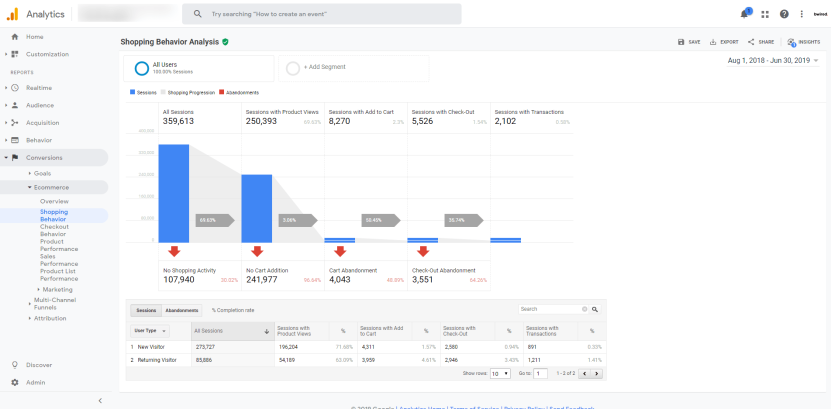
Task: Open the date range dropdown
Action: [x=773, y=61]
